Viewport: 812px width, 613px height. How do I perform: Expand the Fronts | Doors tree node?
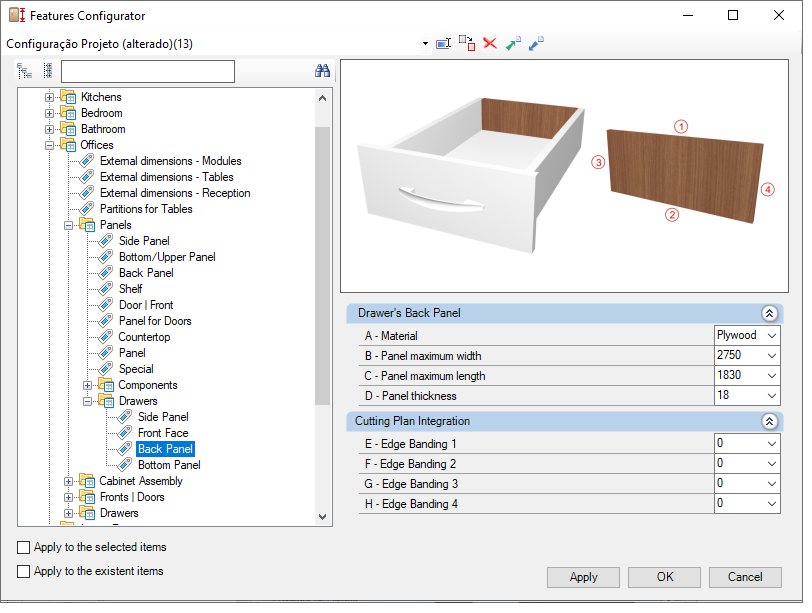(68, 498)
